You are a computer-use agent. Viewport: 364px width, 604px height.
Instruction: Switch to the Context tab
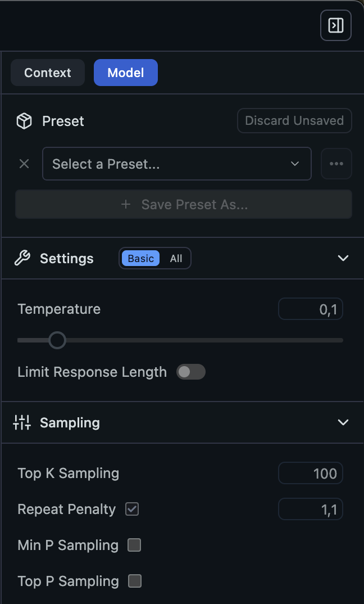tap(48, 73)
